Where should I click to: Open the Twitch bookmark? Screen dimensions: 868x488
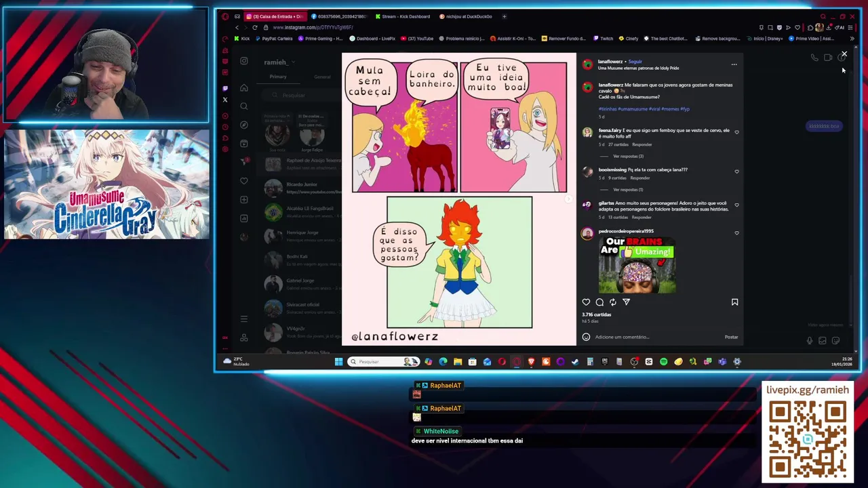coord(603,39)
